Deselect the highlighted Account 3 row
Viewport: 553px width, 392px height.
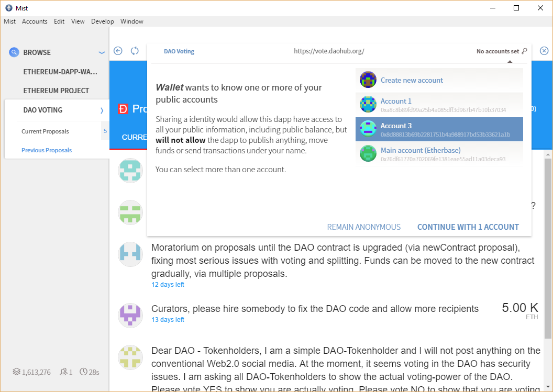[x=439, y=129]
